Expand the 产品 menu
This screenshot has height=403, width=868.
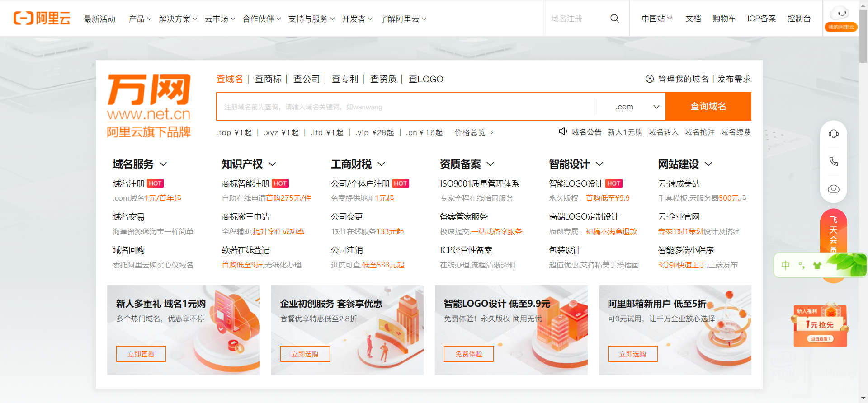click(x=140, y=19)
